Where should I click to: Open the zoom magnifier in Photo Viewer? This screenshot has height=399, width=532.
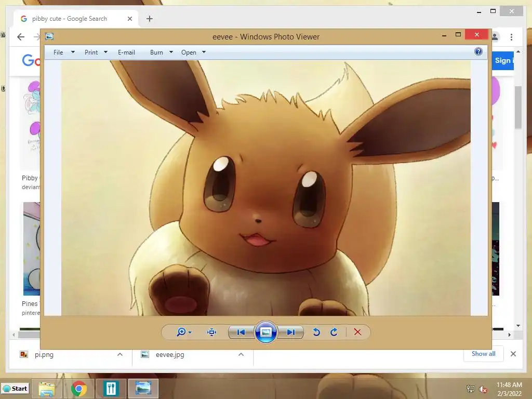[181, 332]
